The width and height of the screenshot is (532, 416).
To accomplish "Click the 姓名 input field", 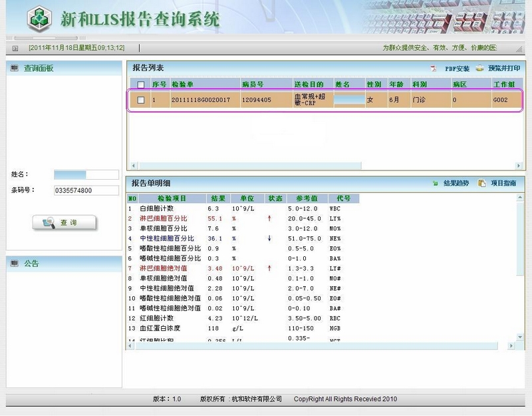I will pos(76,174).
